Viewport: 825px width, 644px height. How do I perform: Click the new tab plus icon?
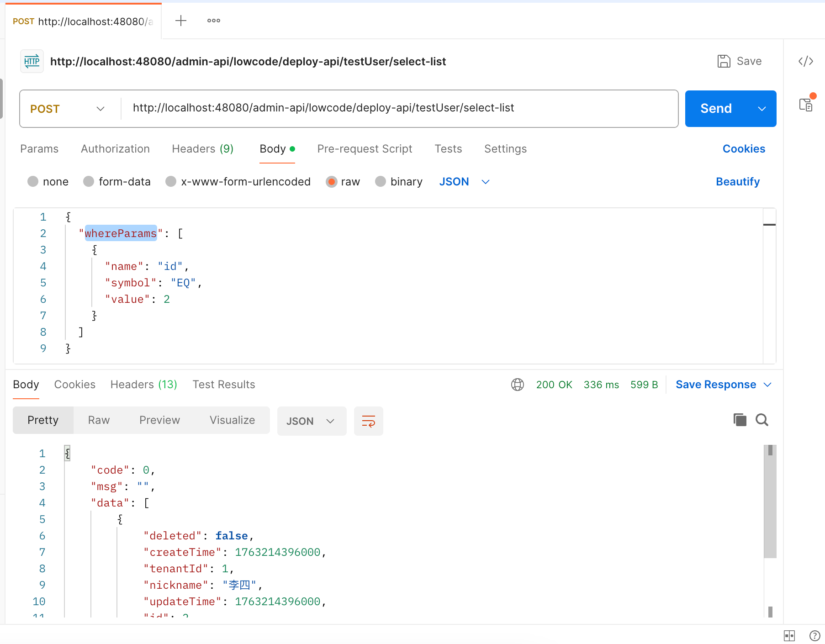181,21
